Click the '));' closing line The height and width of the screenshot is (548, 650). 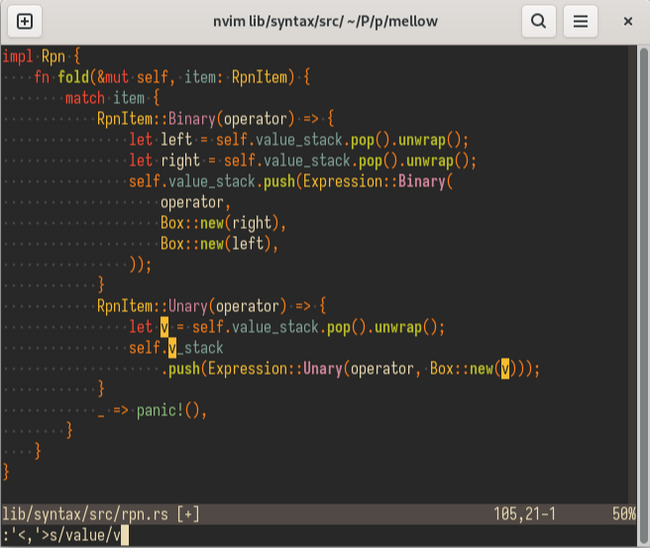[141, 265]
